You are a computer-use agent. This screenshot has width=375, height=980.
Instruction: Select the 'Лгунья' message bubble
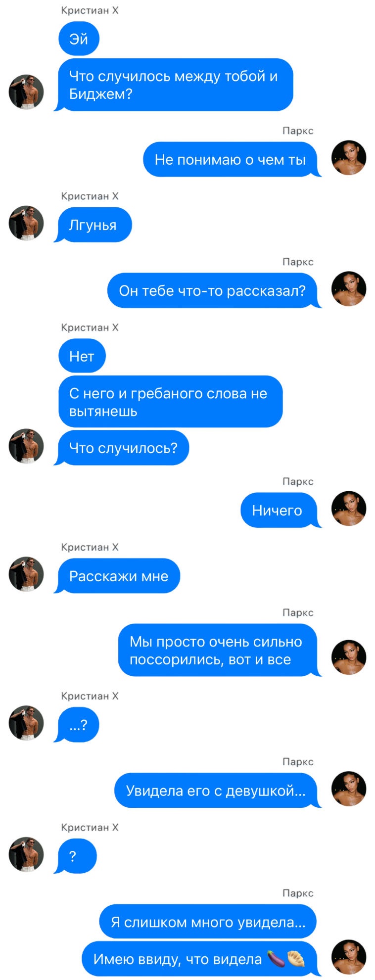(x=93, y=225)
